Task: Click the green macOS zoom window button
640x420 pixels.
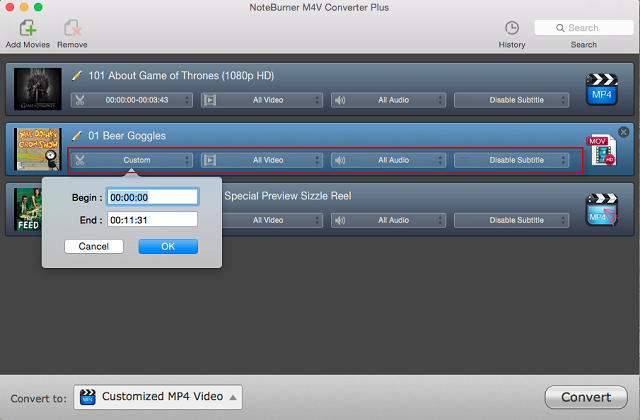Action: (38, 7)
